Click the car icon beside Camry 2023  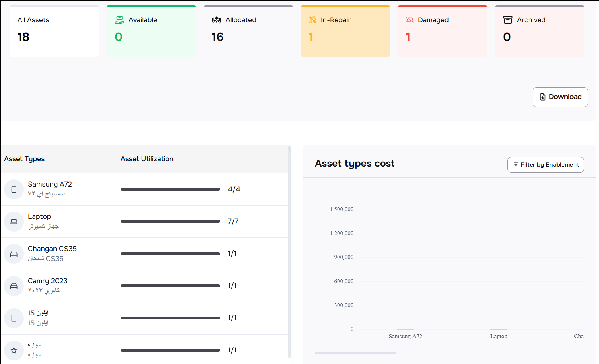[x=14, y=286]
